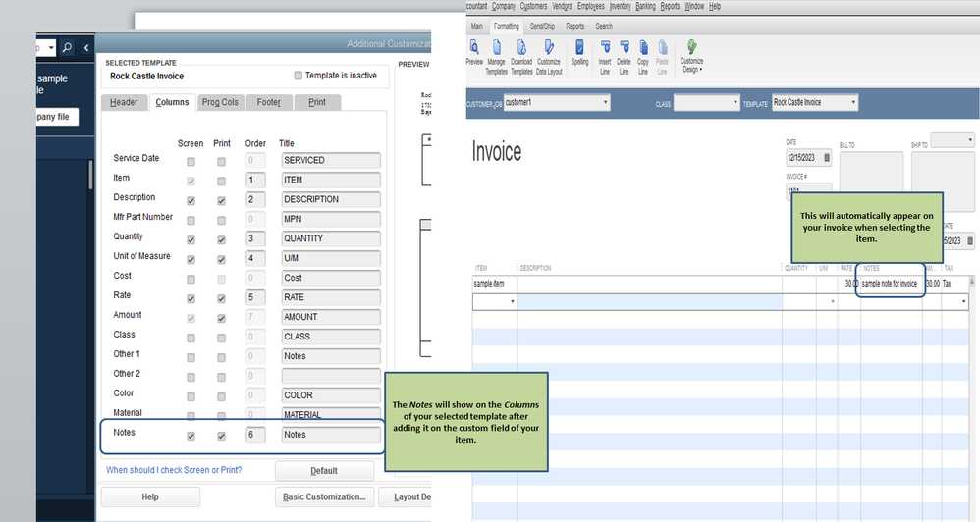
Task: Collapse the left panel with arrow icon
Action: pyautogui.click(x=86, y=47)
